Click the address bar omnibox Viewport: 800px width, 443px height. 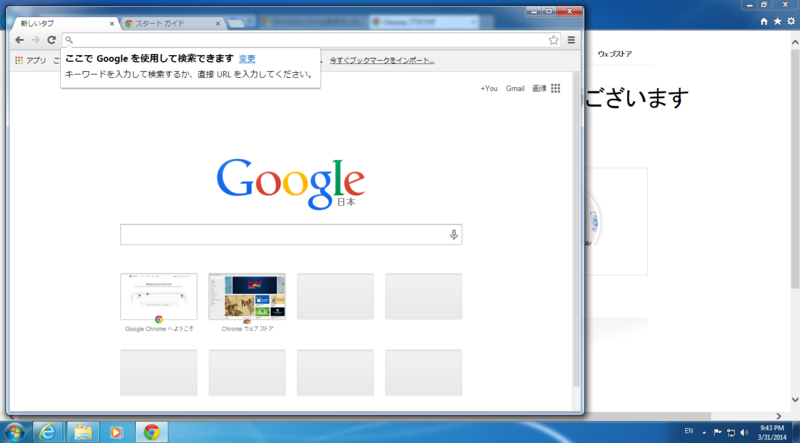[311, 40]
